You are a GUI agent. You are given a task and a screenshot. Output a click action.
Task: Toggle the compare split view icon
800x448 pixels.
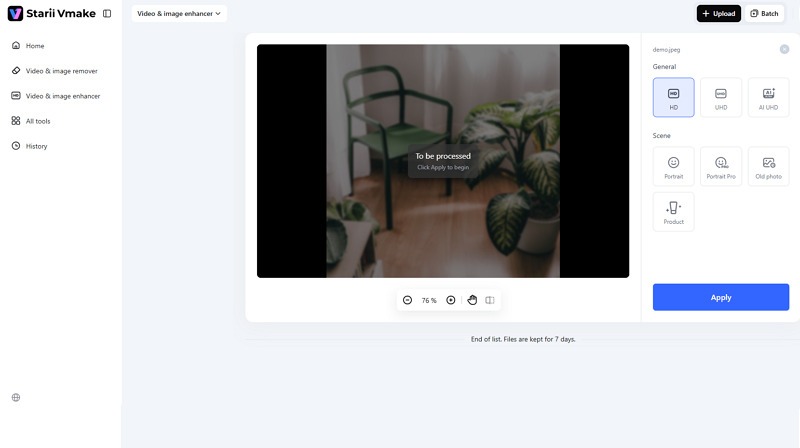(490, 300)
